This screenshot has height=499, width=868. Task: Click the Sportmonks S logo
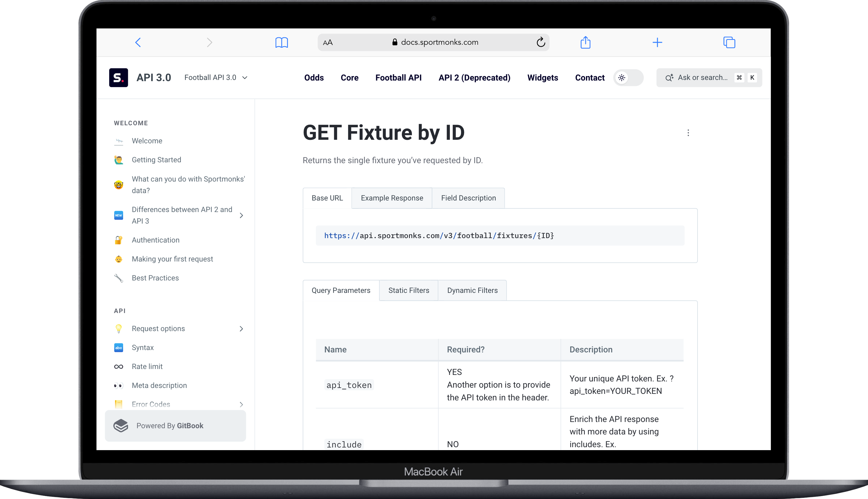tap(118, 78)
